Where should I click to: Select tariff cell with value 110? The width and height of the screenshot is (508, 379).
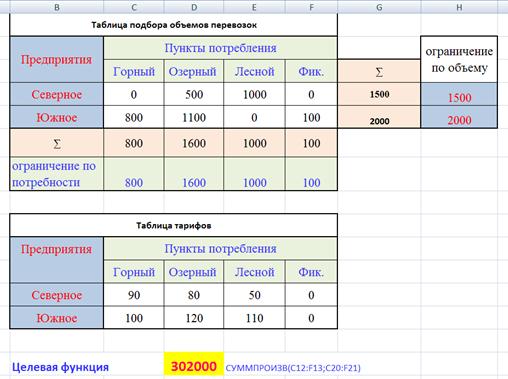tap(254, 318)
